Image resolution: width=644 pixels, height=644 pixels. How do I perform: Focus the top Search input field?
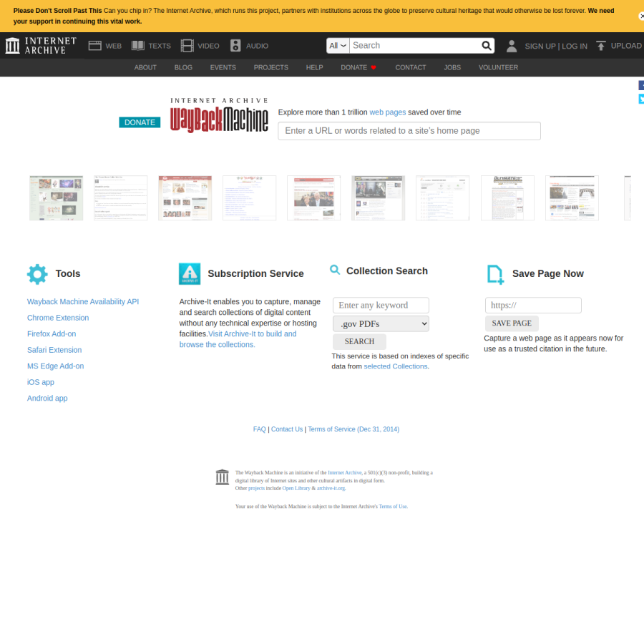(x=416, y=46)
